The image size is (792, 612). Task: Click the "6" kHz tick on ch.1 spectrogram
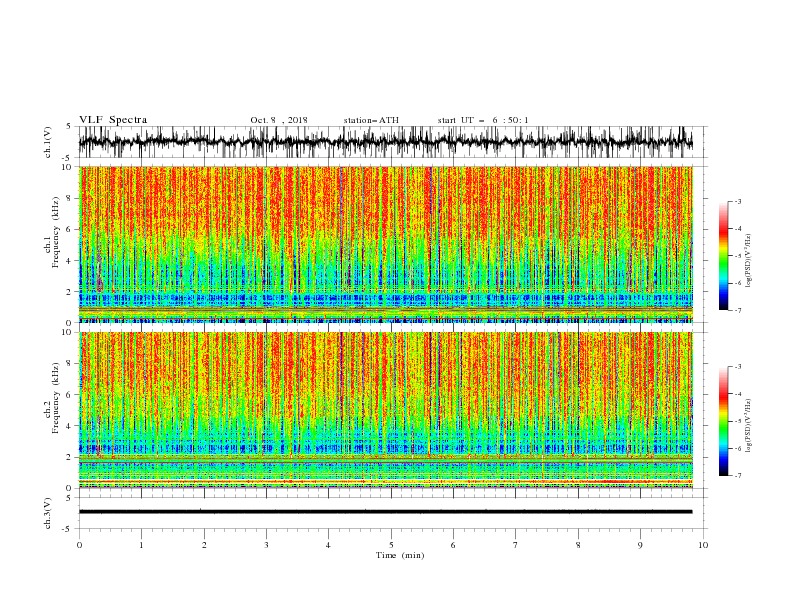coord(70,229)
